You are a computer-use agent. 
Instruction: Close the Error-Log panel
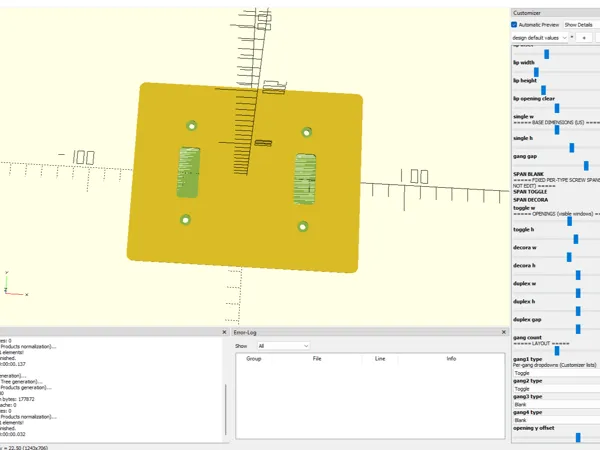(x=504, y=332)
